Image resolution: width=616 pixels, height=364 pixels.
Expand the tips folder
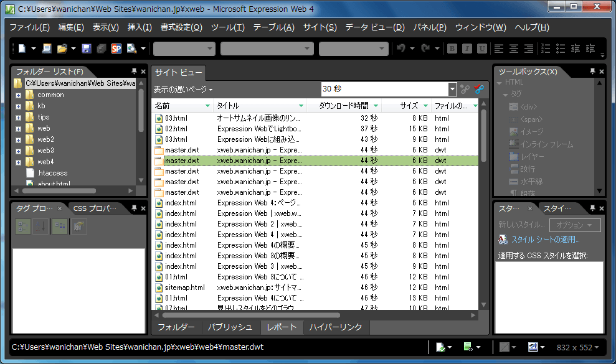(x=18, y=118)
